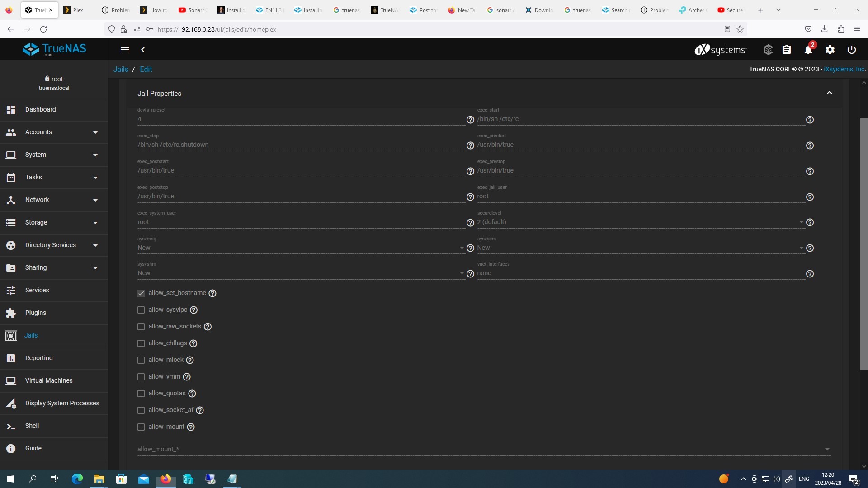Show help for exec_poststop field

(x=470, y=197)
